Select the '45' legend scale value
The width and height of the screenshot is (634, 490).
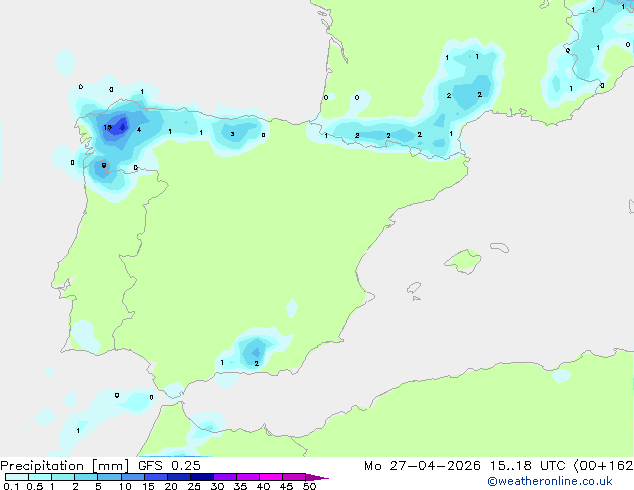(x=287, y=486)
